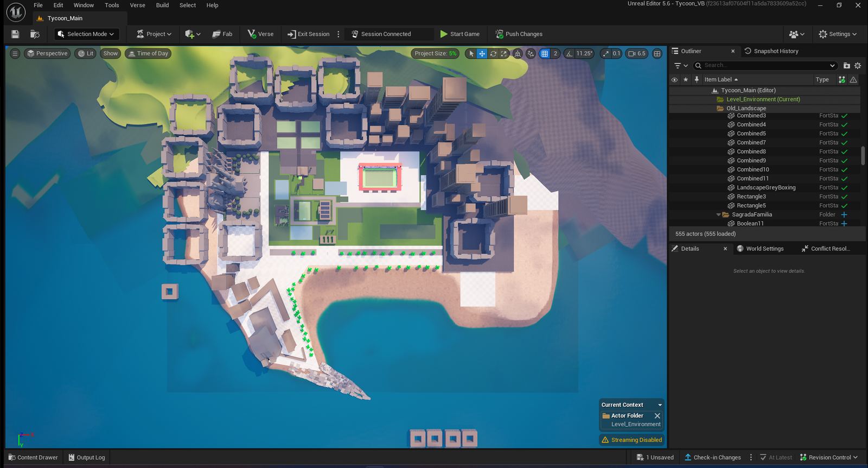
Task: Switch to the Snapshot History tab
Action: tap(771, 51)
